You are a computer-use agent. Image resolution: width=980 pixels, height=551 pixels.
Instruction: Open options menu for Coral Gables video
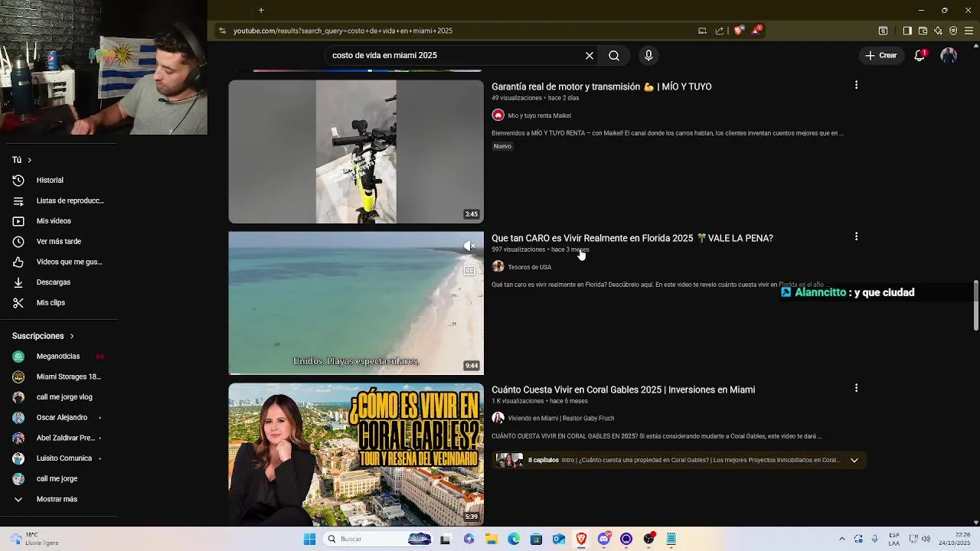point(856,388)
